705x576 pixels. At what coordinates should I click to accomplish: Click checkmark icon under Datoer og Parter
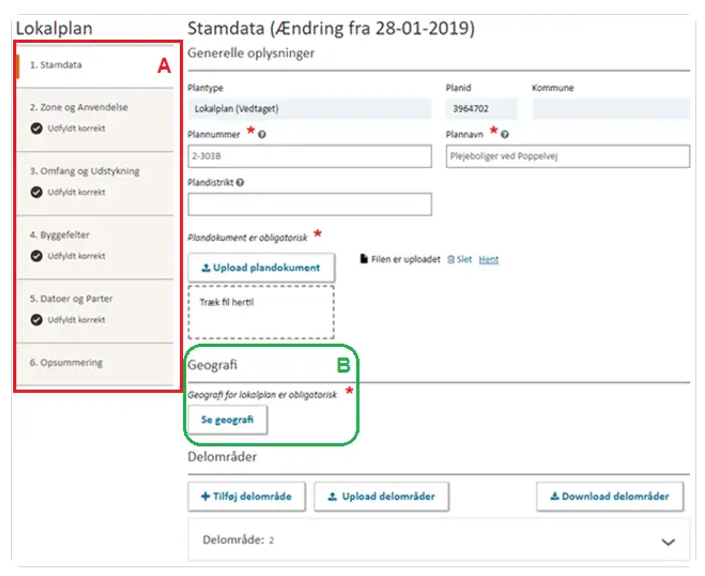coord(36,320)
